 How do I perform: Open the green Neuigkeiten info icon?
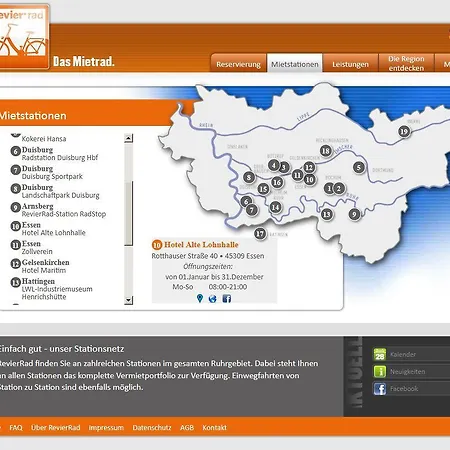[x=380, y=371]
